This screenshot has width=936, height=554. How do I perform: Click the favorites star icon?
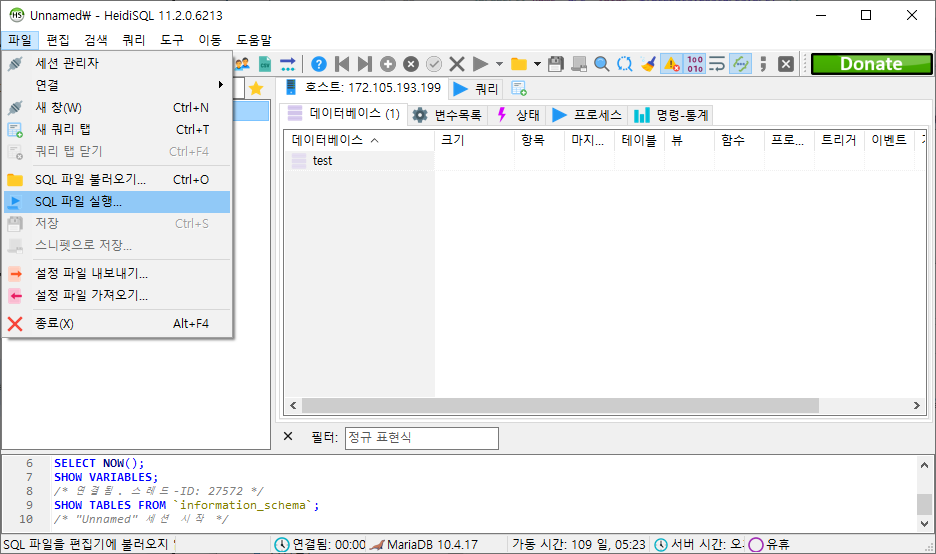click(256, 88)
